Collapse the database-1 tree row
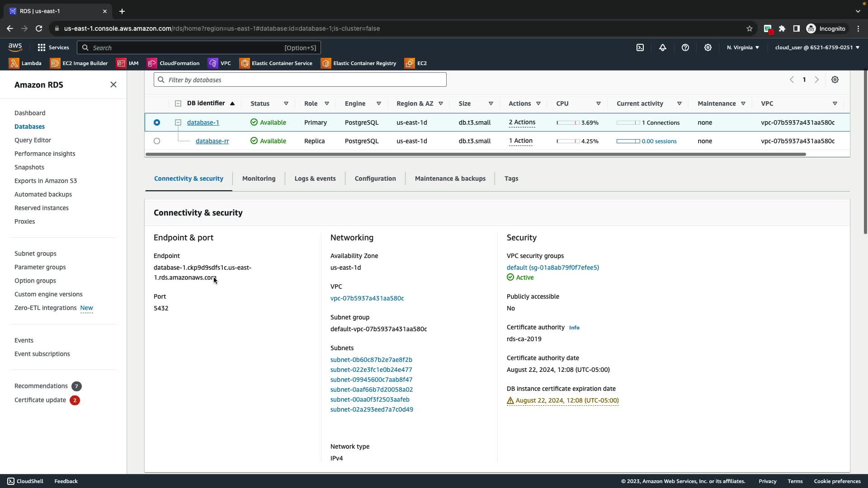The width and height of the screenshot is (868, 488). point(178,122)
